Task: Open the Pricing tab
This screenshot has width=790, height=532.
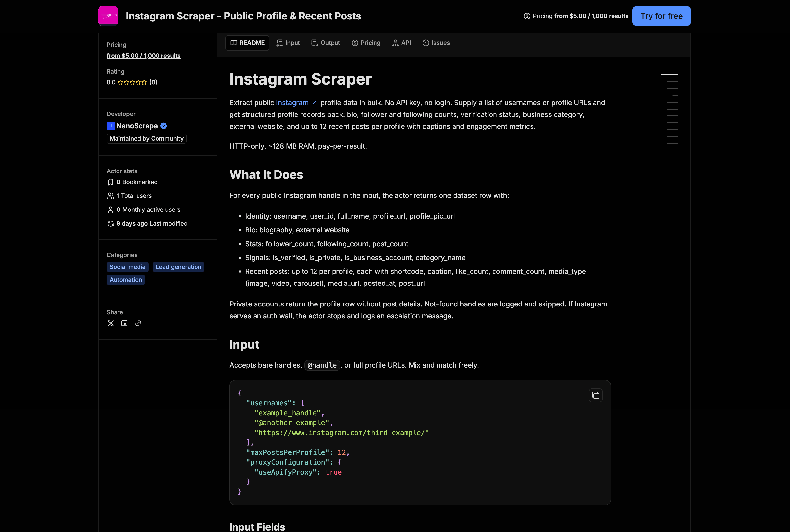Action: point(366,43)
